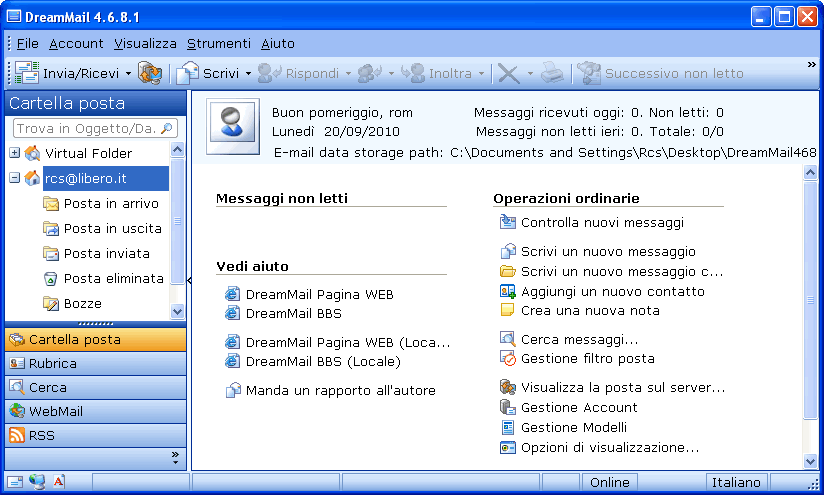Click folder tree scrollbar down arrow
The width and height of the screenshot is (824, 495).
click(177, 311)
